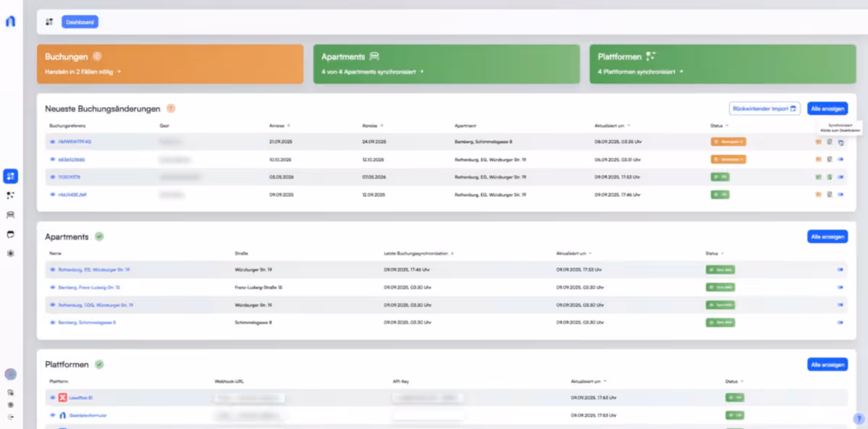Image resolution: width=868 pixels, height=429 pixels.
Task: Click the help question mark icon
Action: 859,418
